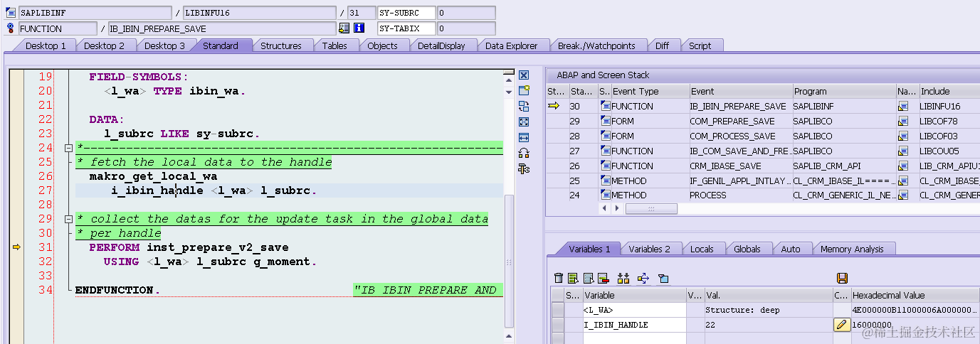
Task: Click the new tool icon beside editor
Action: click(x=524, y=90)
